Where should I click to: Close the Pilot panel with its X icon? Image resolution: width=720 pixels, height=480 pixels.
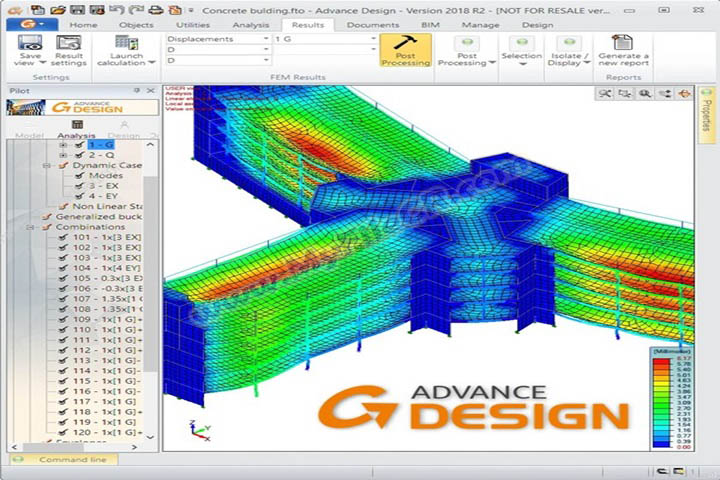pyautogui.click(x=150, y=90)
